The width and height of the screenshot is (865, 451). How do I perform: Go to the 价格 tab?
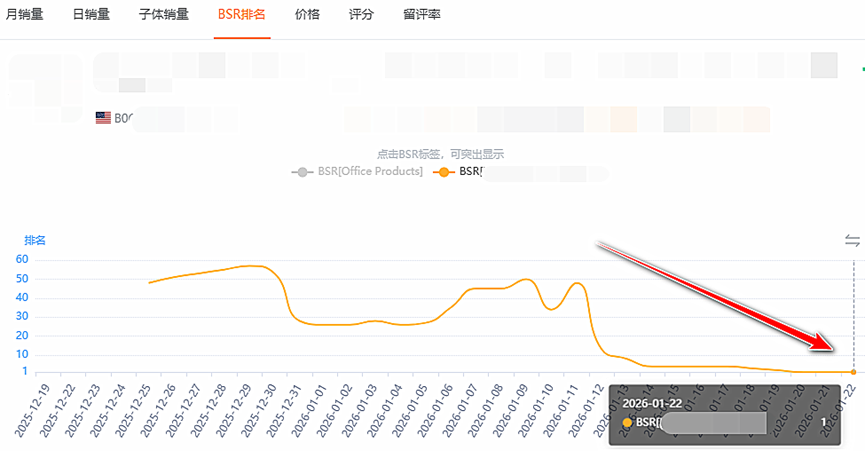tap(308, 15)
